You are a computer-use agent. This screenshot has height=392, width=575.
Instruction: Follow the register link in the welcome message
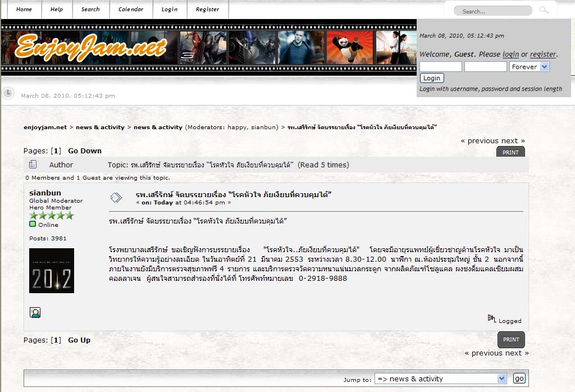[x=543, y=54]
